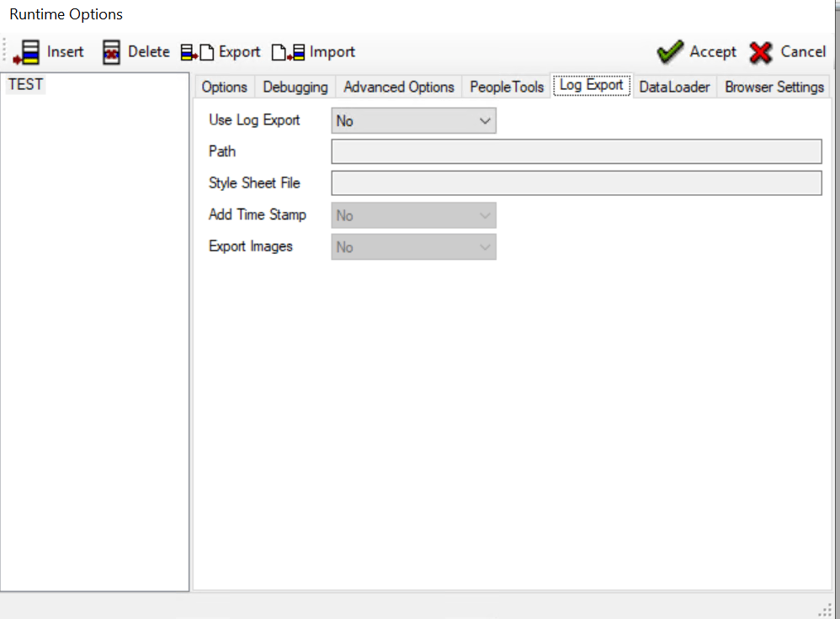The width and height of the screenshot is (840, 619).
Task: Select the TEST entry in the list
Action: pos(25,84)
